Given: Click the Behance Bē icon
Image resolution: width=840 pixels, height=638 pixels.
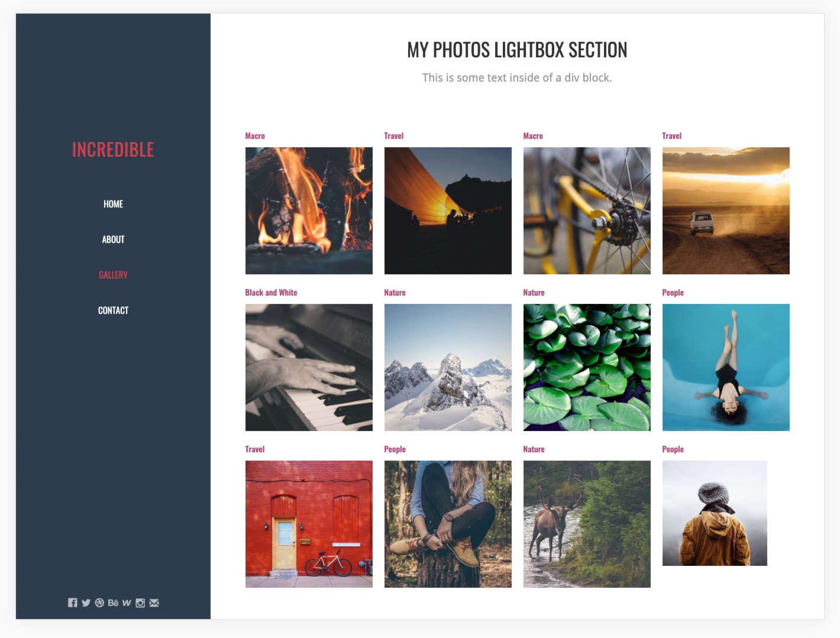Looking at the screenshot, I should click(x=113, y=603).
